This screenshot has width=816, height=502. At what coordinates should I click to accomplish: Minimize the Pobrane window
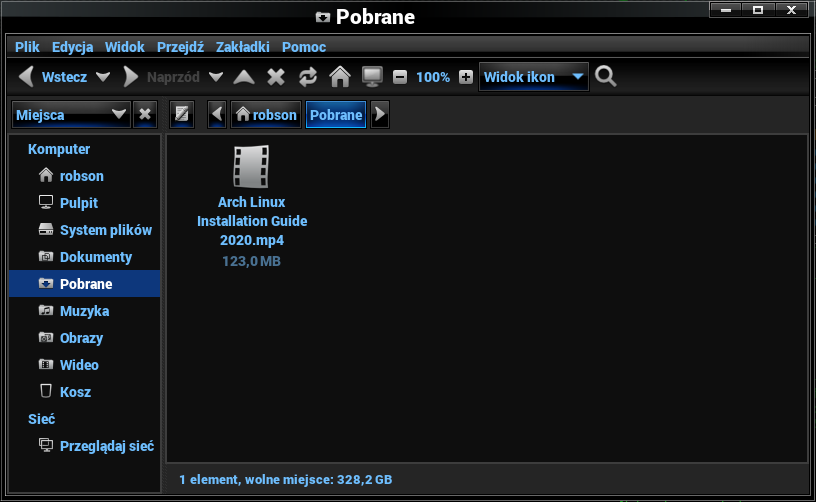click(726, 10)
